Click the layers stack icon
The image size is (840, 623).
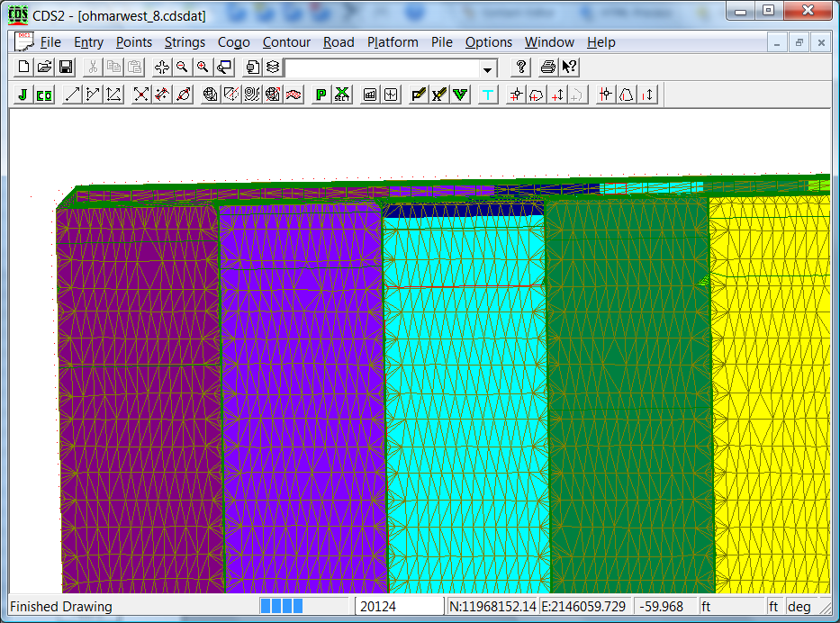(x=273, y=68)
